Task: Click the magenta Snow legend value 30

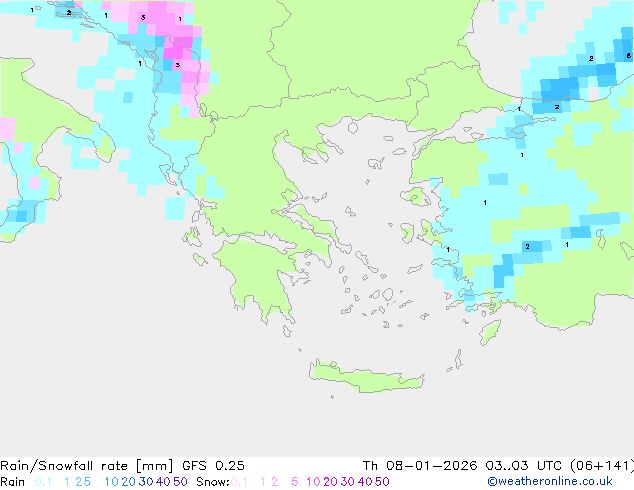Action: [348, 482]
